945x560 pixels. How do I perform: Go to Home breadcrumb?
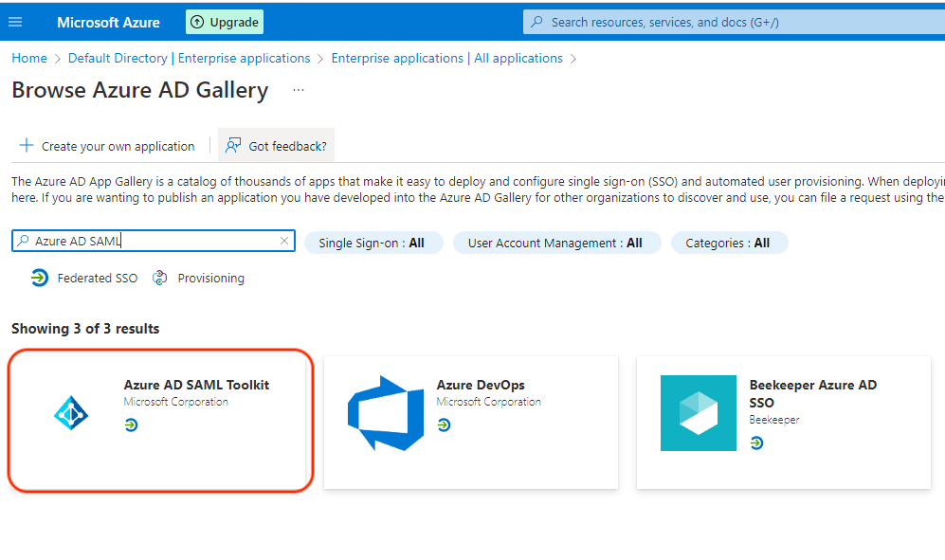(x=28, y=58)
